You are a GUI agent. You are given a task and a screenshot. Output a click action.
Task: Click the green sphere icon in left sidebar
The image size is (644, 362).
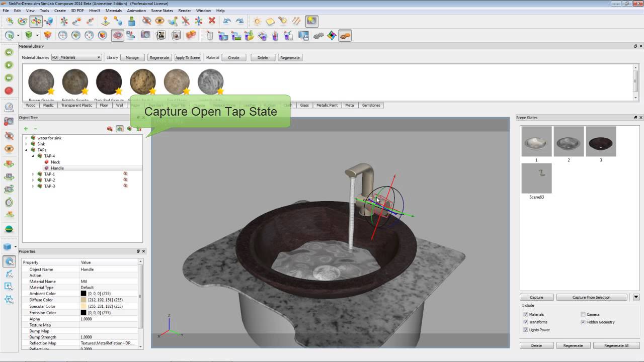[9, 229]
